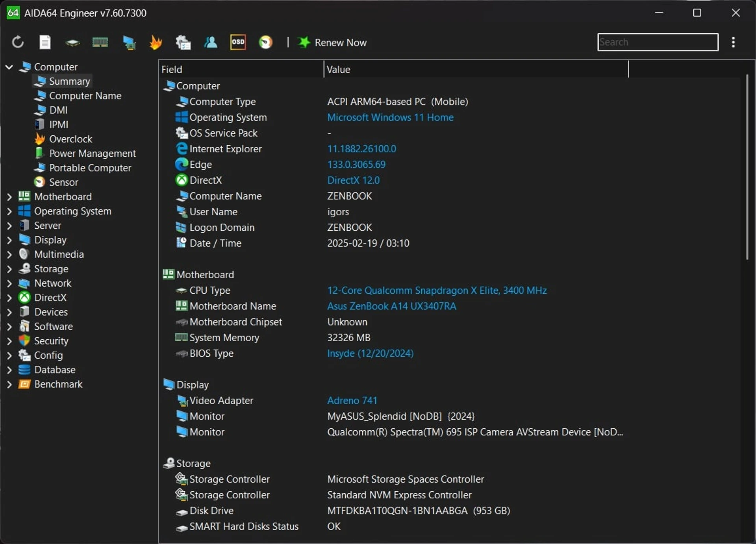Open the Snapdragon X Elite CPU link
Screen dimensions: 756x544
[x=437, y=291]
